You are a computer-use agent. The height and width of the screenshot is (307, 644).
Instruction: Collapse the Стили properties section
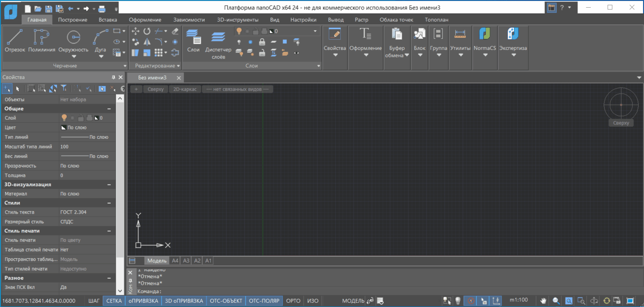(x=109, y=203)
